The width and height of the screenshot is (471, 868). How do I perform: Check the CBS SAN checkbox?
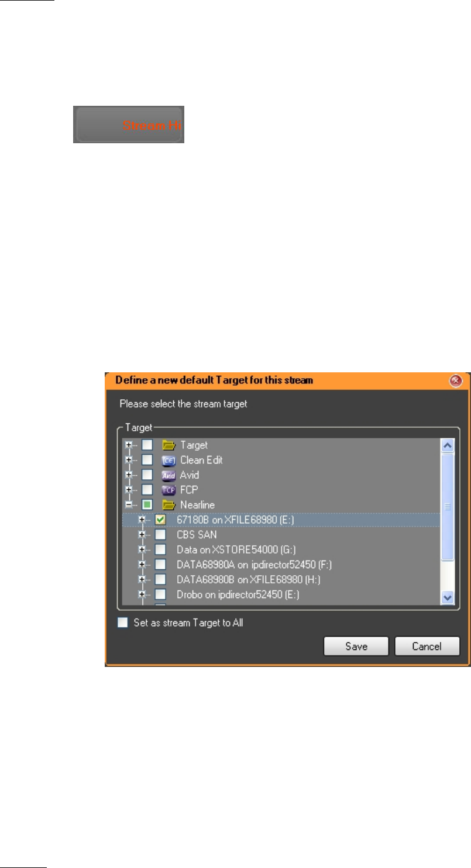(x=160, y=534)
